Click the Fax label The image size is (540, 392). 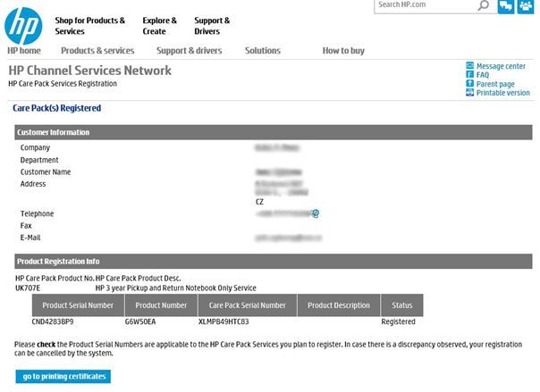tap(26, 226)
